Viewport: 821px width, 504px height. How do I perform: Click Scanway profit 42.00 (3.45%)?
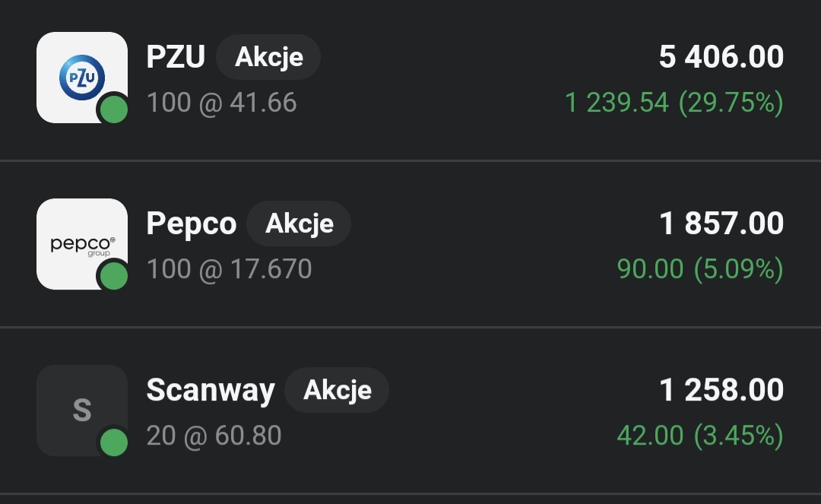[x=699, y=436]
